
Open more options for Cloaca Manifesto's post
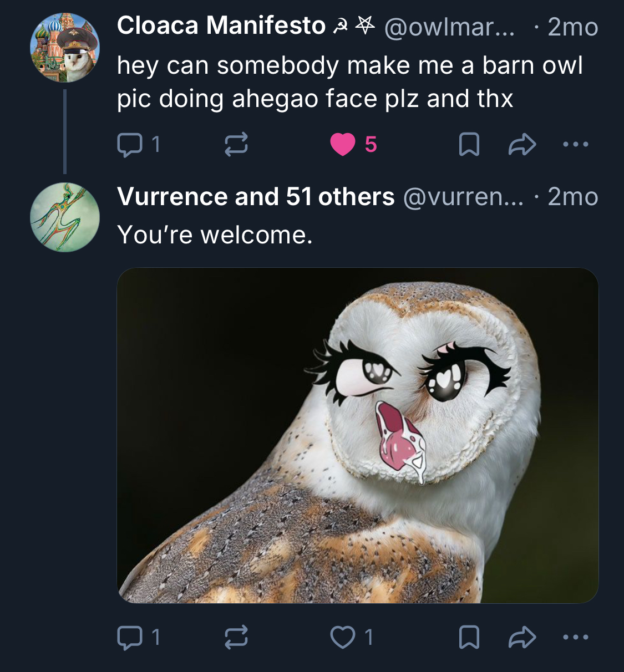[575, 145]
